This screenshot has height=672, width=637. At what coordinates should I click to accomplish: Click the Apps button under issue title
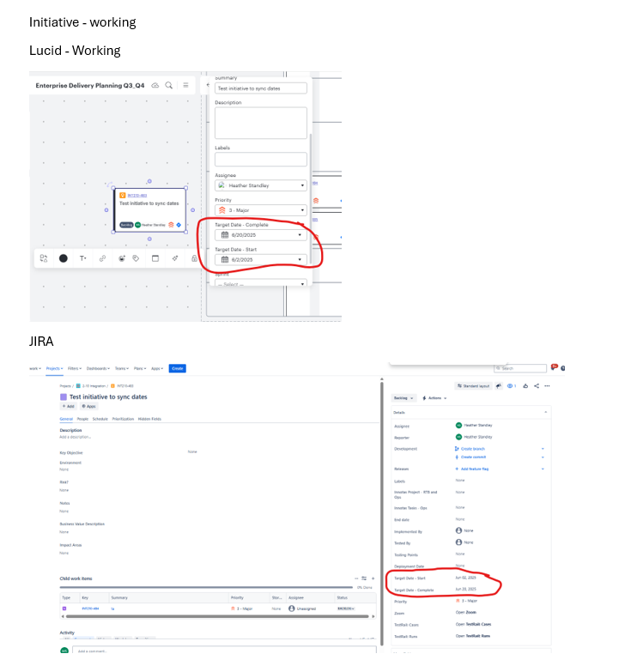pos(88,406)
